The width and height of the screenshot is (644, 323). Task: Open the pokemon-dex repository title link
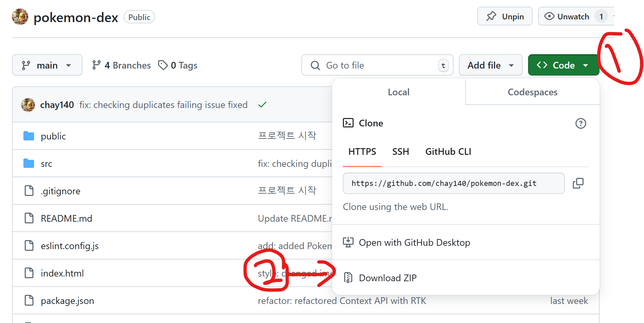76,17
